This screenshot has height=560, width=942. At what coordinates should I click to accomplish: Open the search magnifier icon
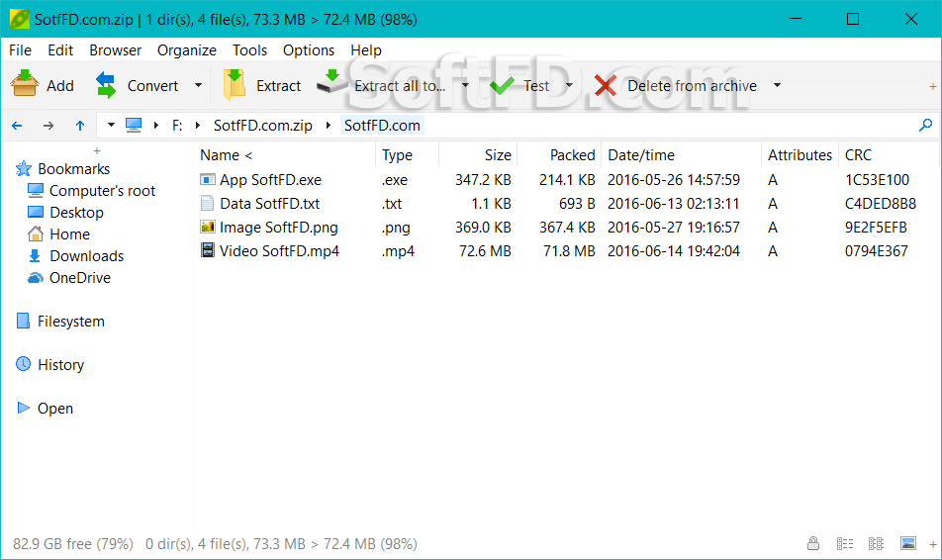925,125
